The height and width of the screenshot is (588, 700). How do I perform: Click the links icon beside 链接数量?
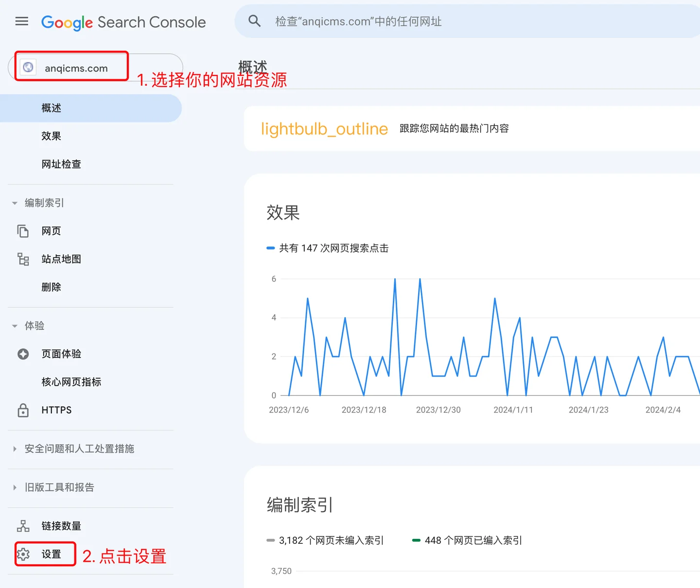coord(23,526)
